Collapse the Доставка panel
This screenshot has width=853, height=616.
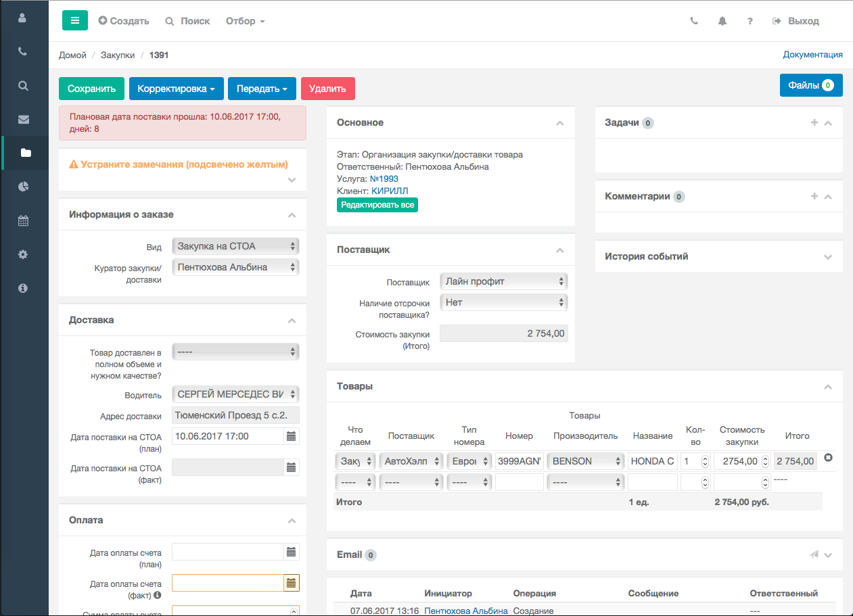tap(292, 321)
